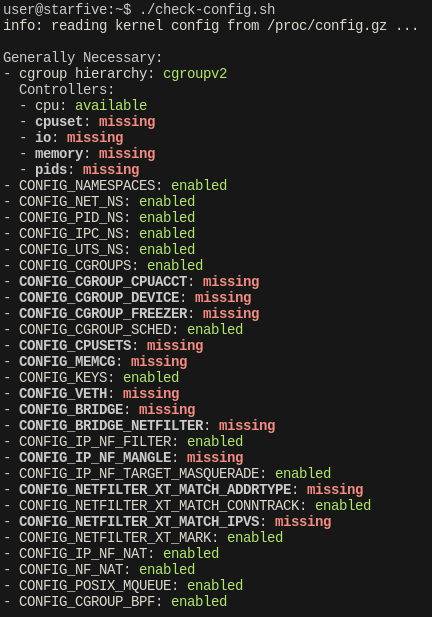432x617 pixels.
Task: Click the CONFIG_VETH label
Action: point(63,393)
